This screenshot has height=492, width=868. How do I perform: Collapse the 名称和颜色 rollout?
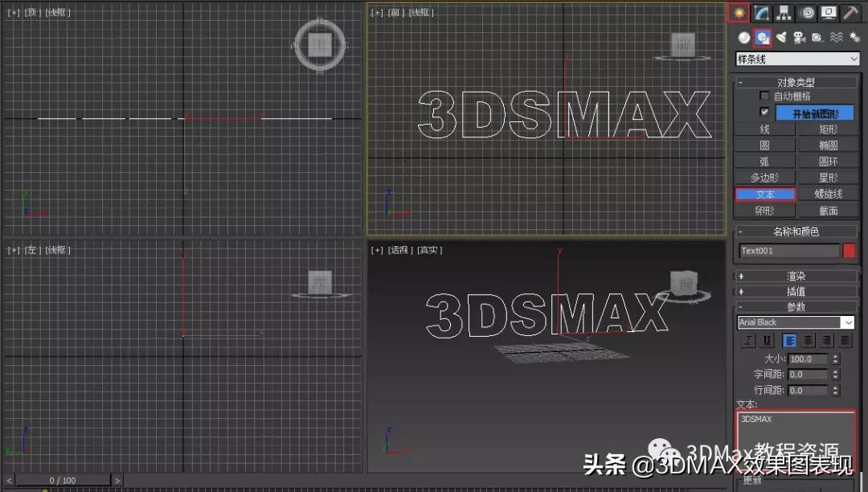click(796, 232)
